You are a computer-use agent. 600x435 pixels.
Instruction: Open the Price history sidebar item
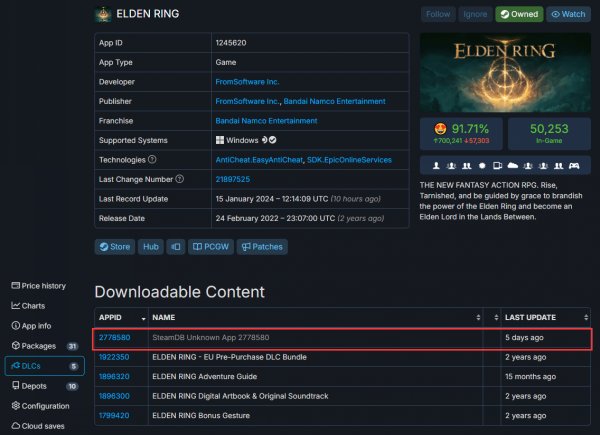[x=38, y=286]
